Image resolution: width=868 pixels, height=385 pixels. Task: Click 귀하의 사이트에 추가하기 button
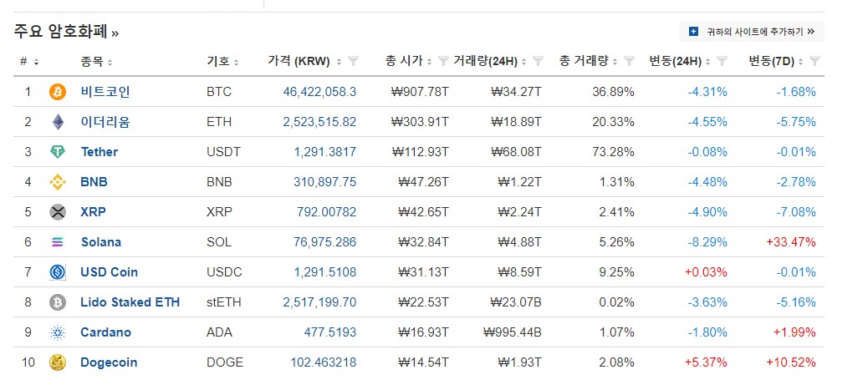point(752,32)
